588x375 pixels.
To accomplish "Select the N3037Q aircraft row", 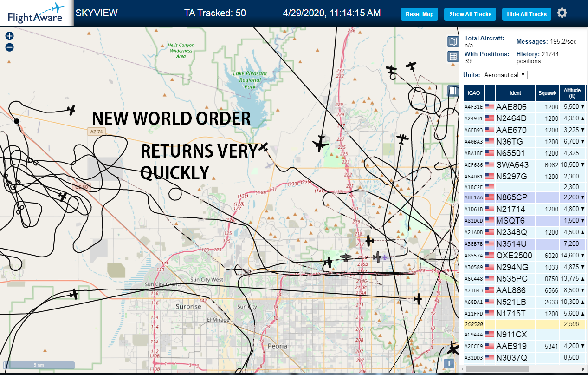I will click(x=526, y=357).
